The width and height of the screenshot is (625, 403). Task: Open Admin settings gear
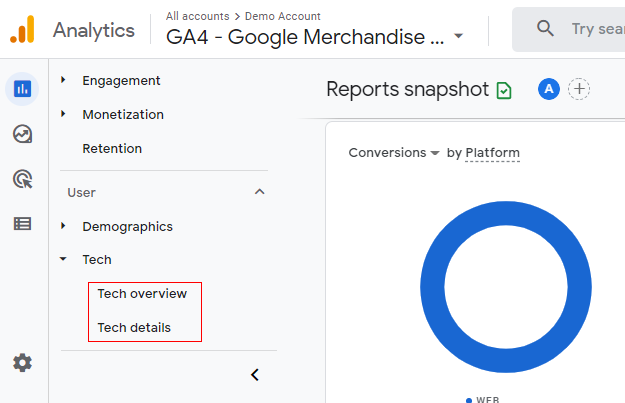coord(22,363)
